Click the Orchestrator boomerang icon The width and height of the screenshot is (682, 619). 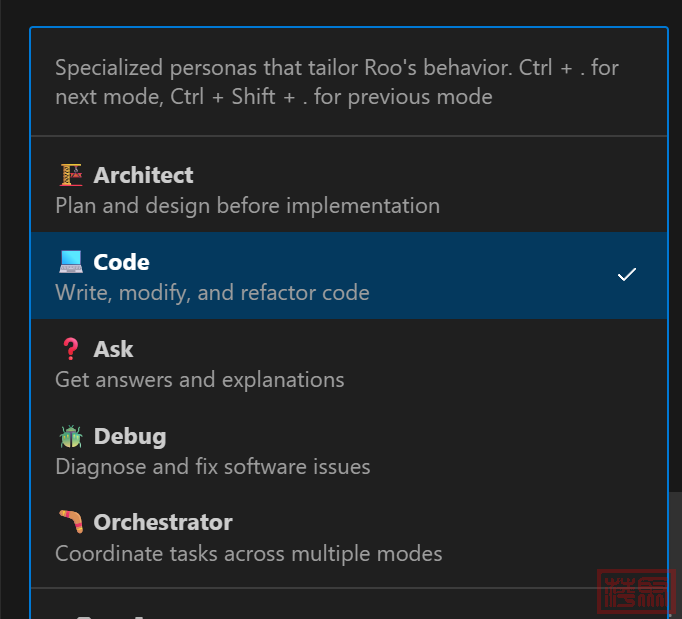click(70, 522)
